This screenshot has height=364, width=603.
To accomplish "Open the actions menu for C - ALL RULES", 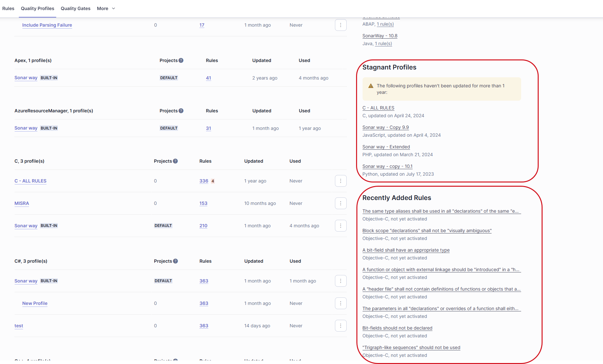I will [x=340, y=181].
